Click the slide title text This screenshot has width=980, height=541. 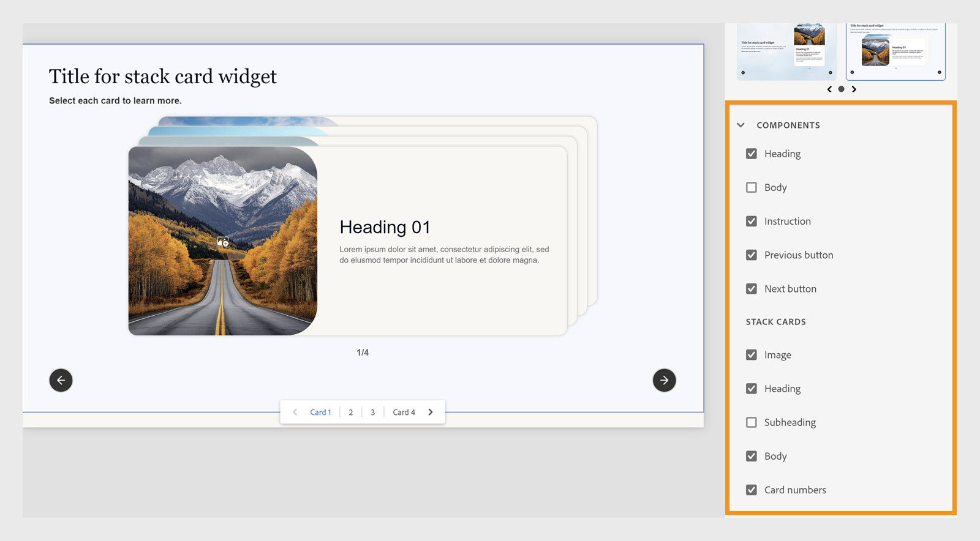coord(163,76)
